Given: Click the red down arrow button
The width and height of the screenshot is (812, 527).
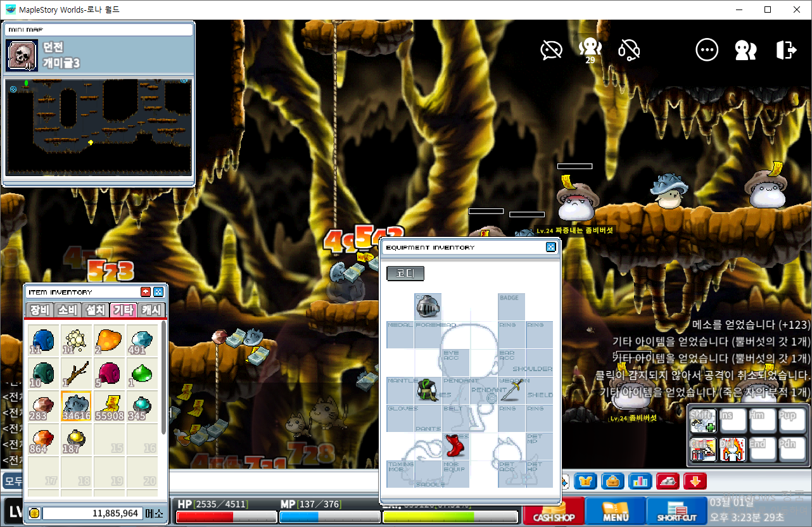Looking at the screenshot, I should pos(695,481).
